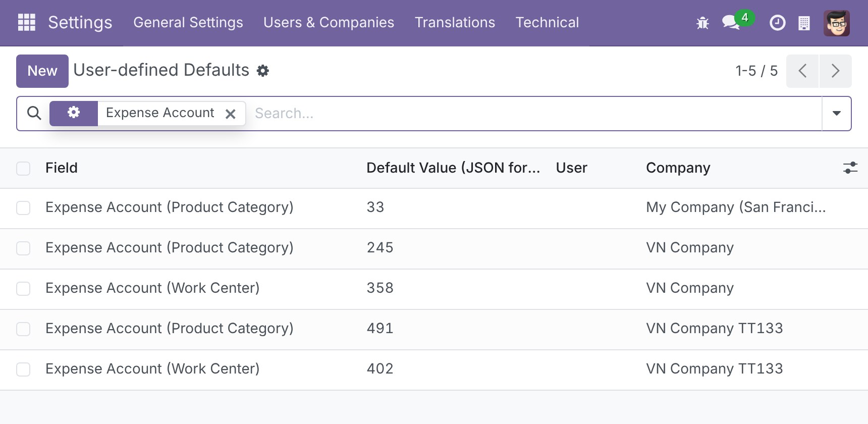Open the Translations menu
This screenshot has width=868, height=424.
(x=455, y=22)
